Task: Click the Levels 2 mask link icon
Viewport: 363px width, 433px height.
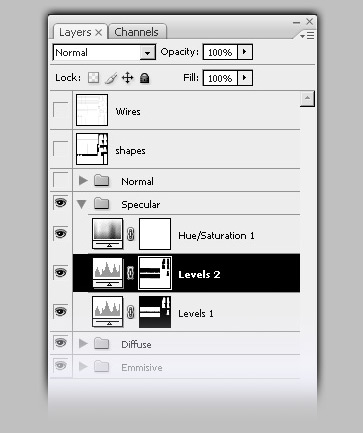Action: tap(131, 273)
